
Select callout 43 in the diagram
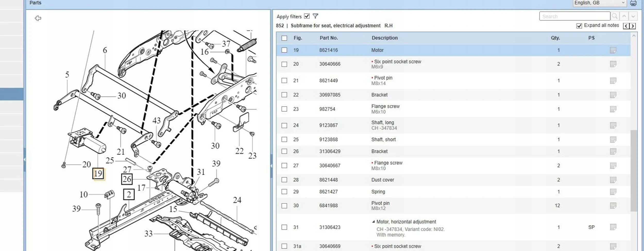pyautogui.click(x=156, y=120)
